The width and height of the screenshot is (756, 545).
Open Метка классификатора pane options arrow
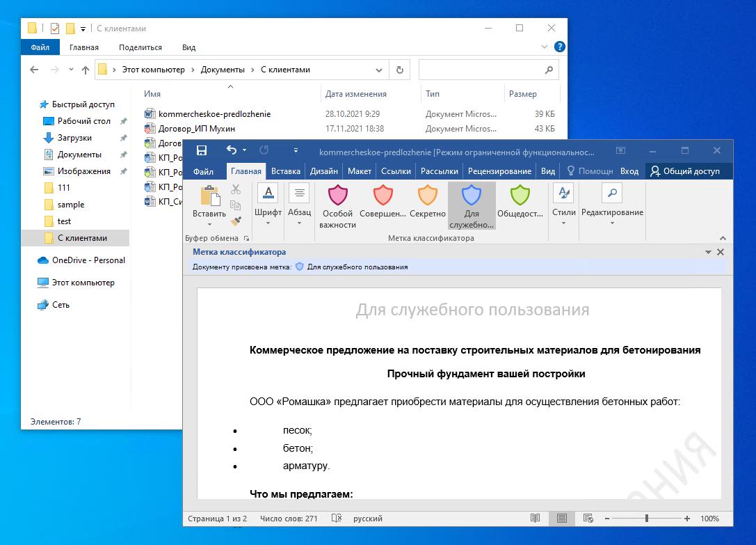pyautogui.click(x=708, y=252)
